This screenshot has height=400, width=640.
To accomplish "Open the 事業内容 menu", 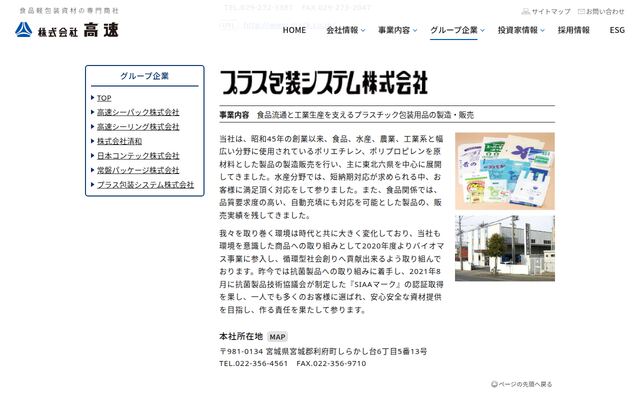I will coord(394,30).
